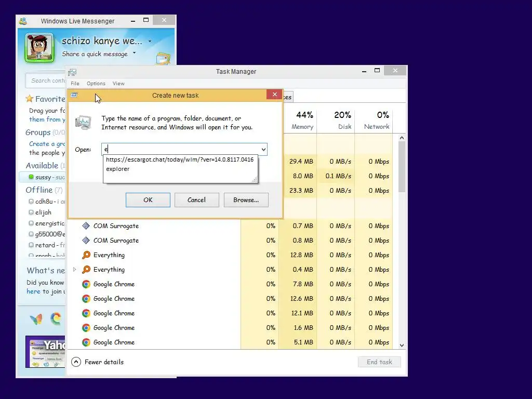
Task: Click the MSN butterfly icon in Messenger
Action: [36, 319]
